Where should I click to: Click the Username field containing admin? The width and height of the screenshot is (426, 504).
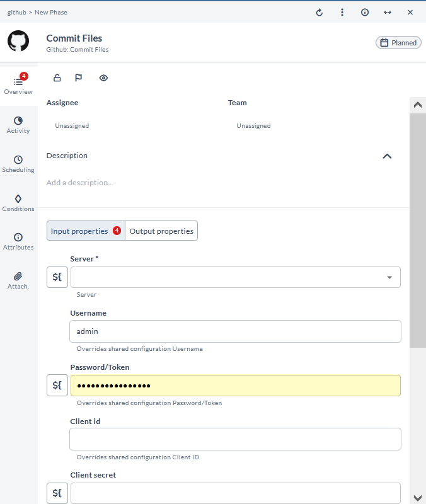(235, 331)
